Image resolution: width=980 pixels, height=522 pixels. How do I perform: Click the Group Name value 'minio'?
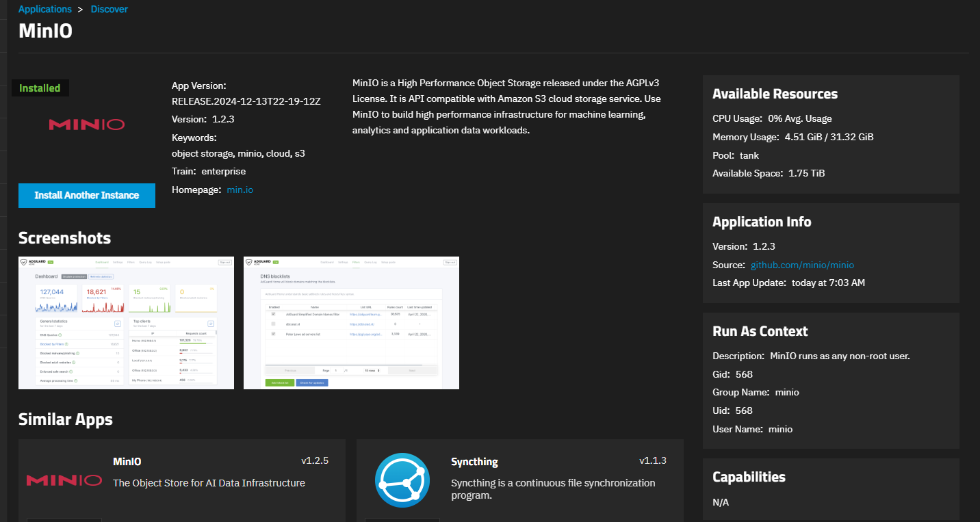pyautogui.click(x=787, y=392)
